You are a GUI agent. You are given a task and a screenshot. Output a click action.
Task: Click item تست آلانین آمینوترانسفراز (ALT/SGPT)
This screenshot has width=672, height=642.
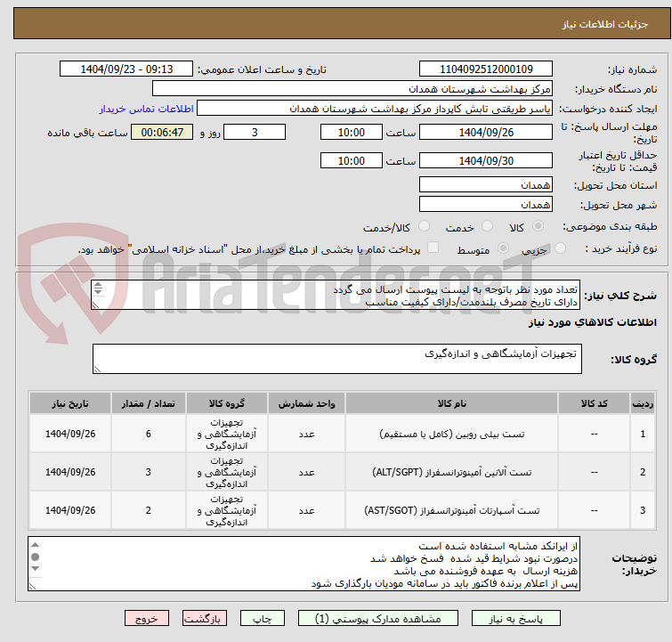pyautogui.click(x=452, y=472)
